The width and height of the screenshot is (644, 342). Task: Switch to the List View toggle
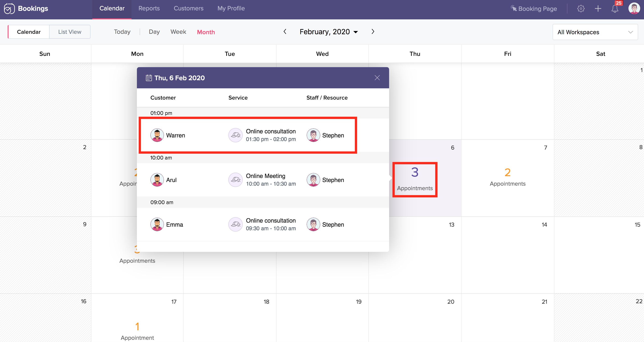click(70, 32)
